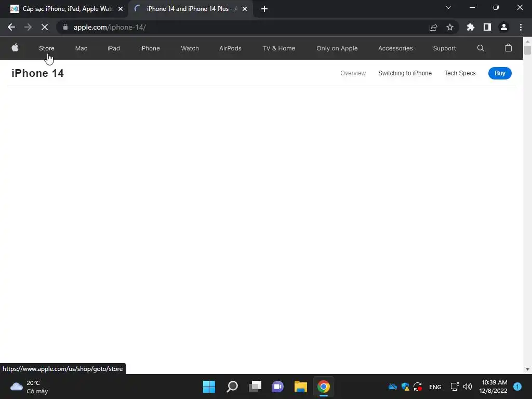Image resolution: width=532 pixels, height=399 pixels.
Task: Open Only on Apple navigation item
Action: pos(337,48)
